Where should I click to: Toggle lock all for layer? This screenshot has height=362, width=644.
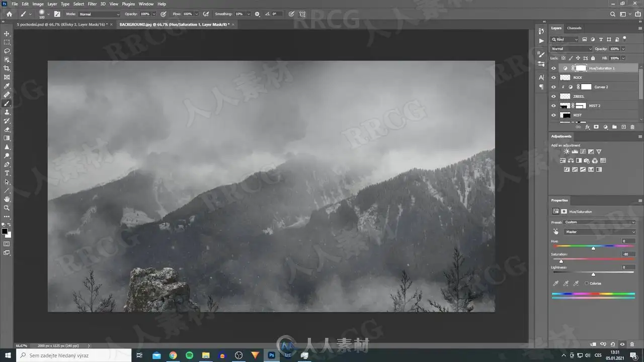click(593, 58)
